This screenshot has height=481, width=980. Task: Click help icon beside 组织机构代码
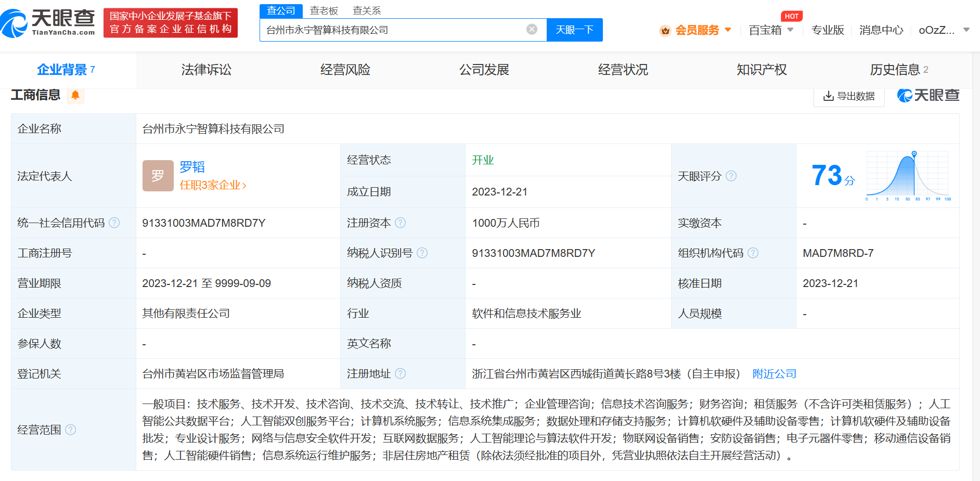pos(753,253)
